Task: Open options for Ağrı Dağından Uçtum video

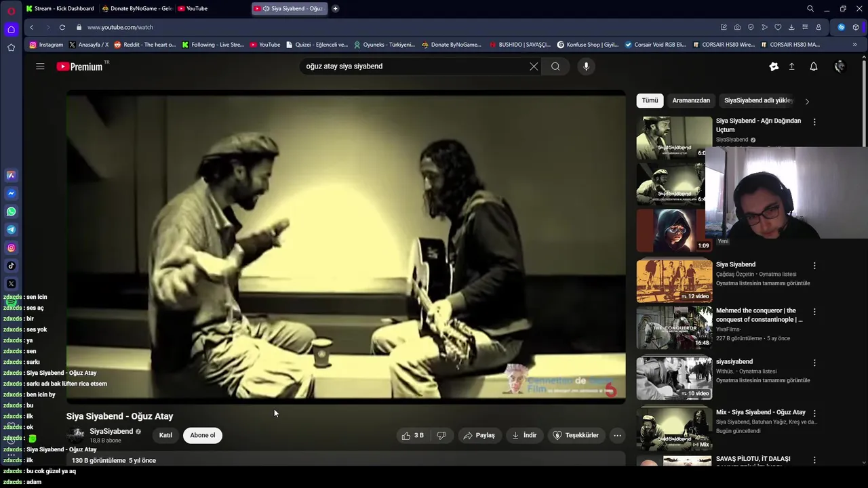Action: 814,122
